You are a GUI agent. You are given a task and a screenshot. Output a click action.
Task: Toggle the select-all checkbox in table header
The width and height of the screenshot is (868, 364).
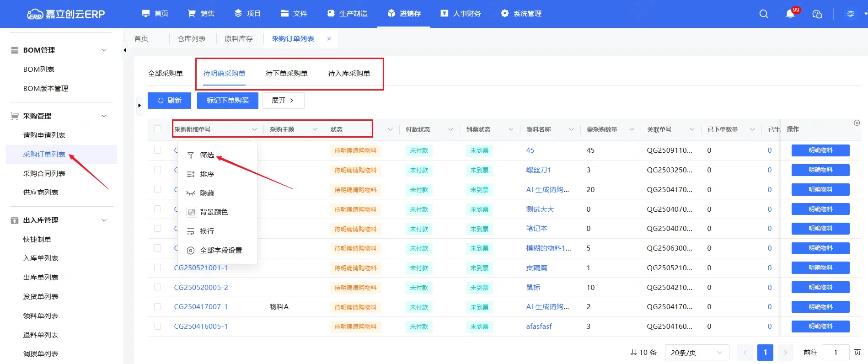pos(158,129)
